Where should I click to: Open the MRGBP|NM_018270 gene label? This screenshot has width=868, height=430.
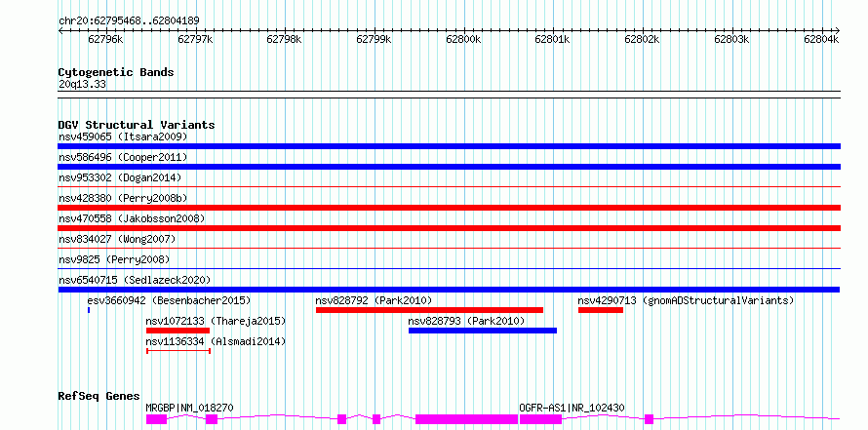point(190,409)
